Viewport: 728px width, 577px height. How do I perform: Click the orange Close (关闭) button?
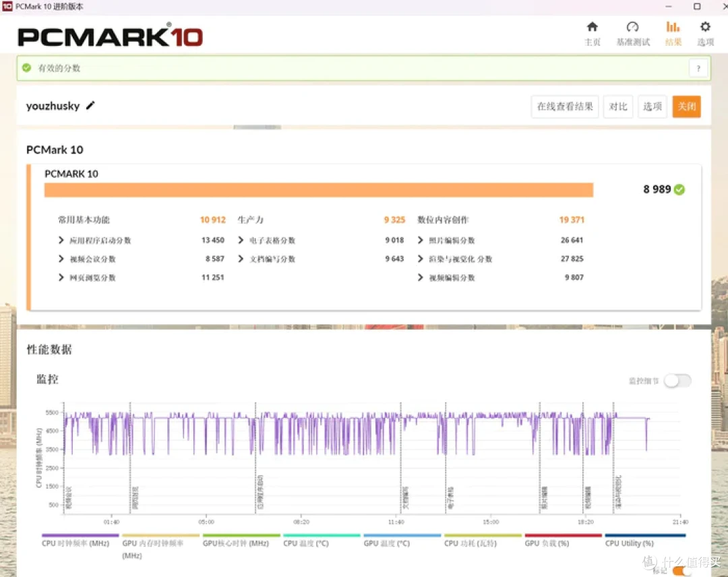pyautogui.click(x=687, y=107)
